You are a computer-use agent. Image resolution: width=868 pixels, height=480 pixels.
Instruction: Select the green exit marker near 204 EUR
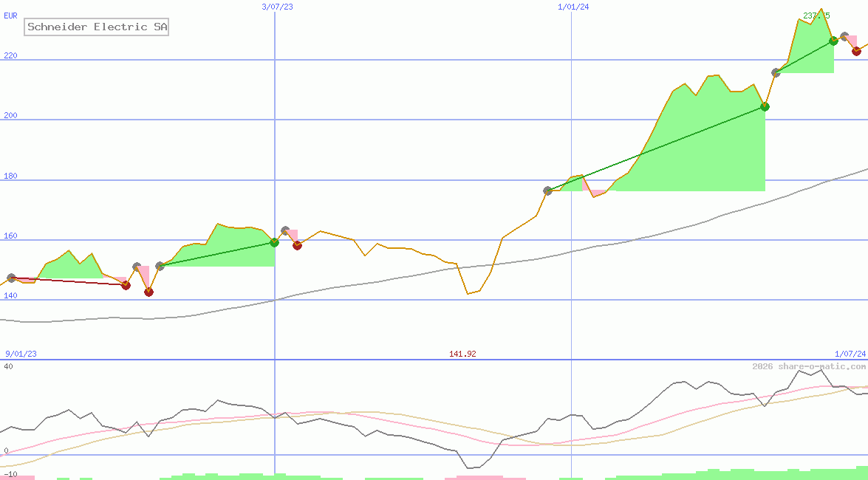765,107
